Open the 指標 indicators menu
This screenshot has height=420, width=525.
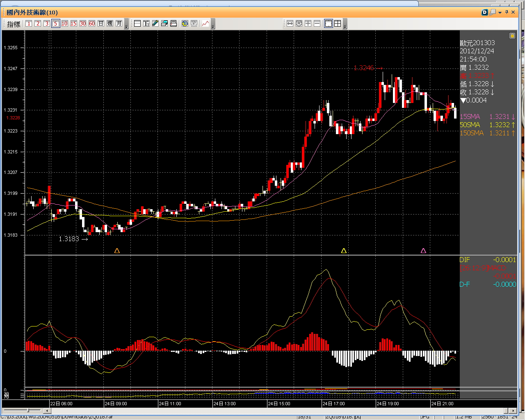14,24
